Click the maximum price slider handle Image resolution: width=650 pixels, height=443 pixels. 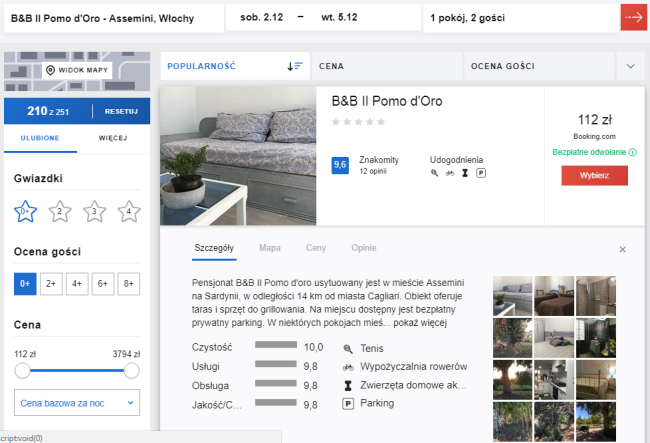[x=131, y=371]
